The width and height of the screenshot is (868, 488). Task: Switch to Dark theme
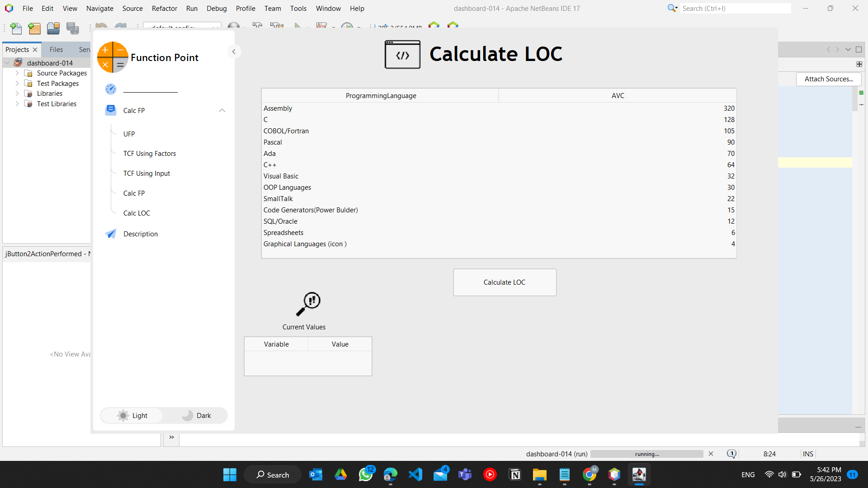197,415
